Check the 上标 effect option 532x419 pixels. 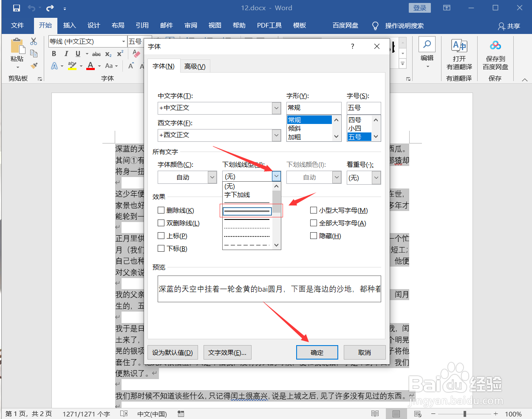[x=161, y=236]
